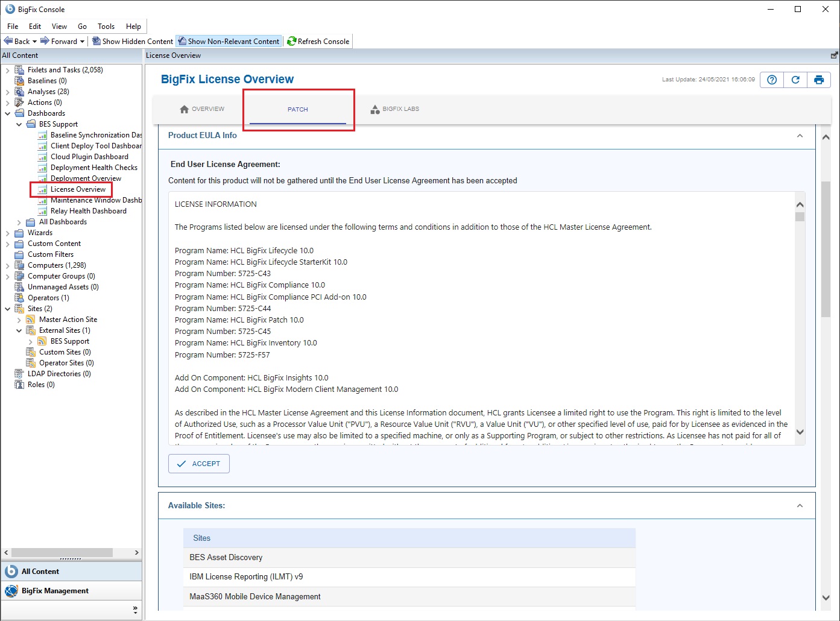Open the Back history dropdown arrow
840x621 pixels.
tap(34, 42)
